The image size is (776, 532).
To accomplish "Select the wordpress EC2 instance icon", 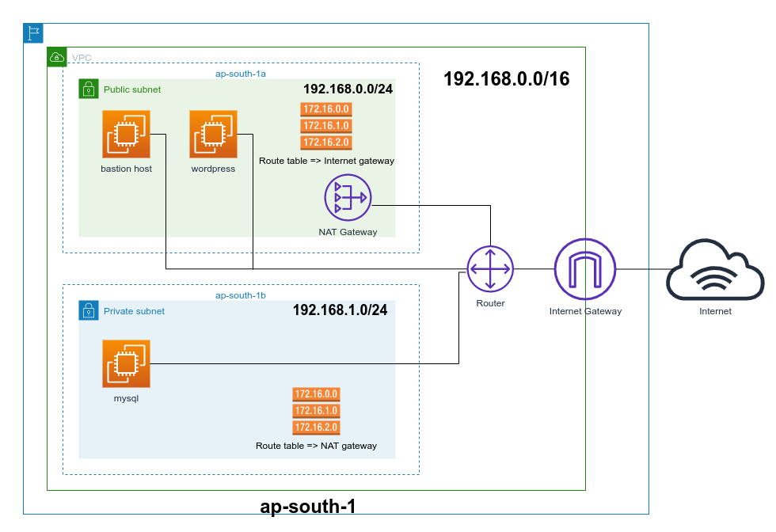I will (x=212, y=133).
